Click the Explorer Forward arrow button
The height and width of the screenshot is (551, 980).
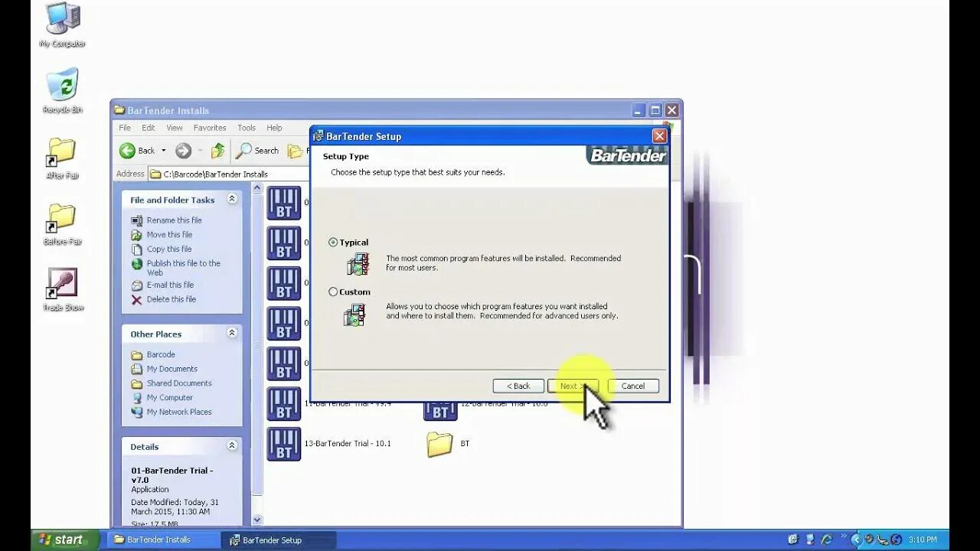click(183, 151)
